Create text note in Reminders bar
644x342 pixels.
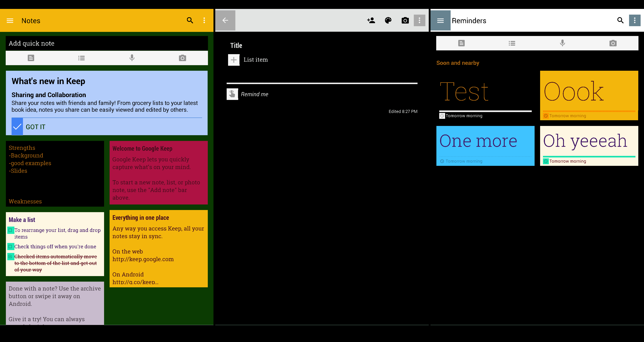pos(461,43)
